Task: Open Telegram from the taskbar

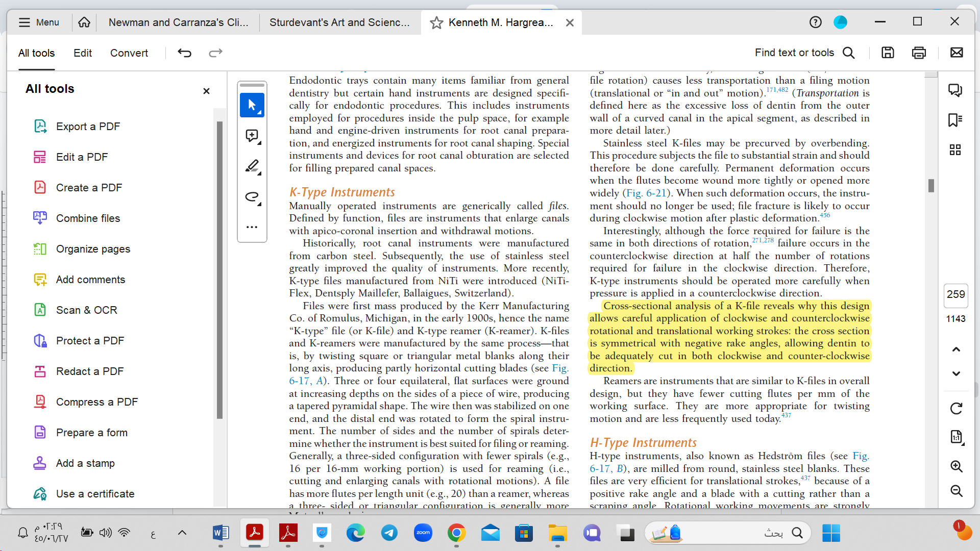Action: pos(389,534)
